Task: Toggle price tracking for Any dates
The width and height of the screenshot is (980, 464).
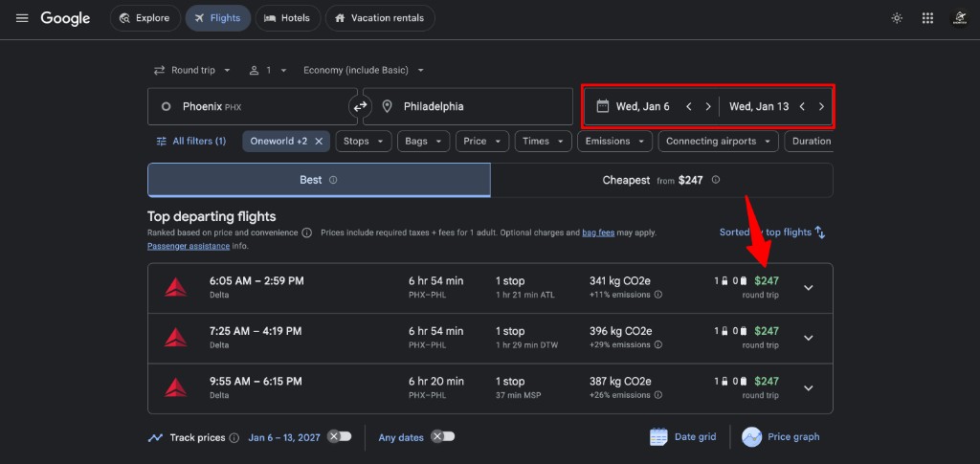Action: [442, 436]
